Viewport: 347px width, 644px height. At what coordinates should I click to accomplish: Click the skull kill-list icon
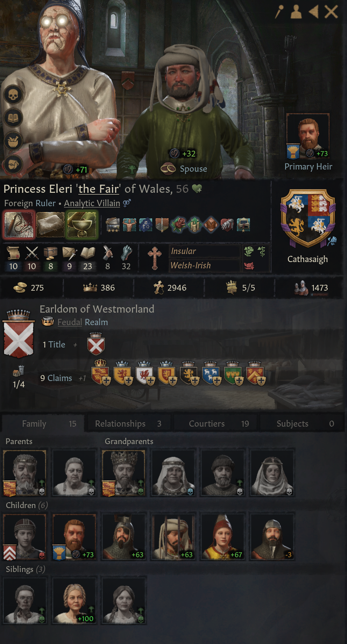coord(14,95)
